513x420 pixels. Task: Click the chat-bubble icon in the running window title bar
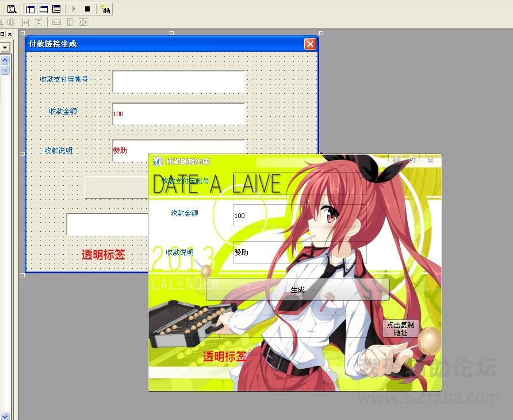click(x=396, y=159)
